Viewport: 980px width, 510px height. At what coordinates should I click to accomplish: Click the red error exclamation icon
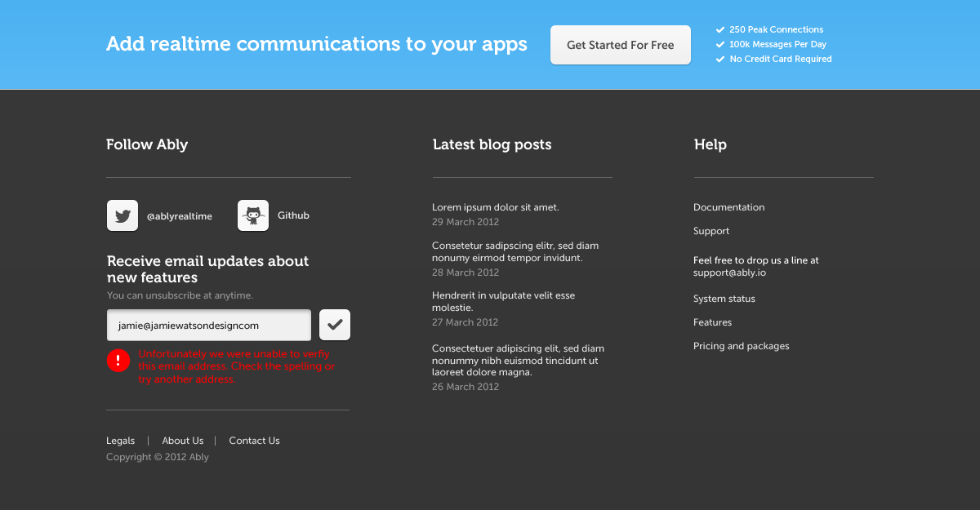[x=118, y=360]
